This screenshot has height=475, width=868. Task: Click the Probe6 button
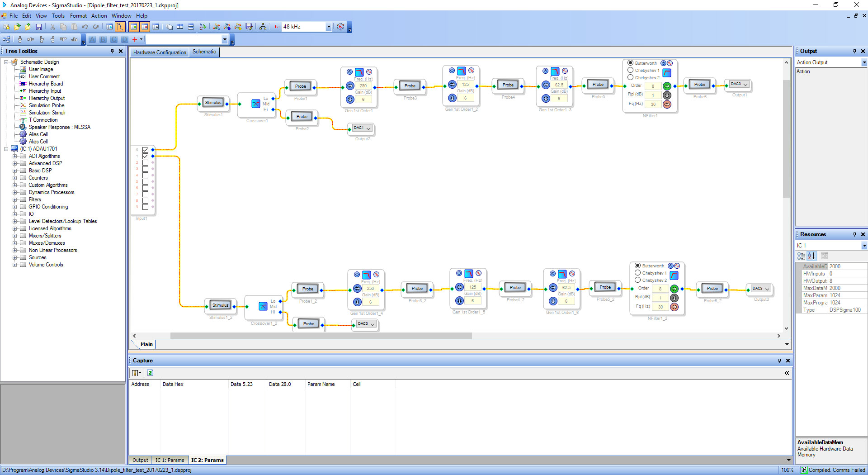pyautogui.click(x=700, y=84)
